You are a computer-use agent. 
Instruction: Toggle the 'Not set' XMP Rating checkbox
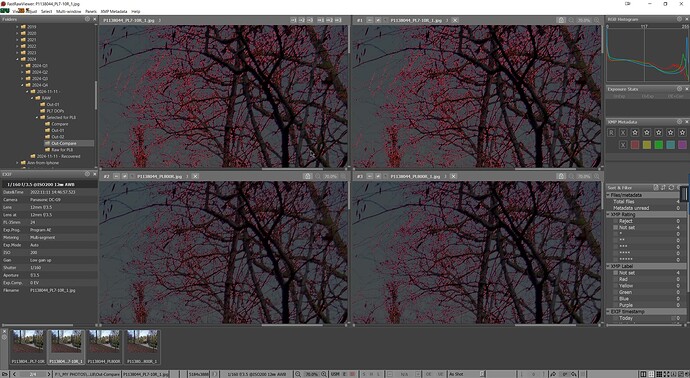point(615,228)
